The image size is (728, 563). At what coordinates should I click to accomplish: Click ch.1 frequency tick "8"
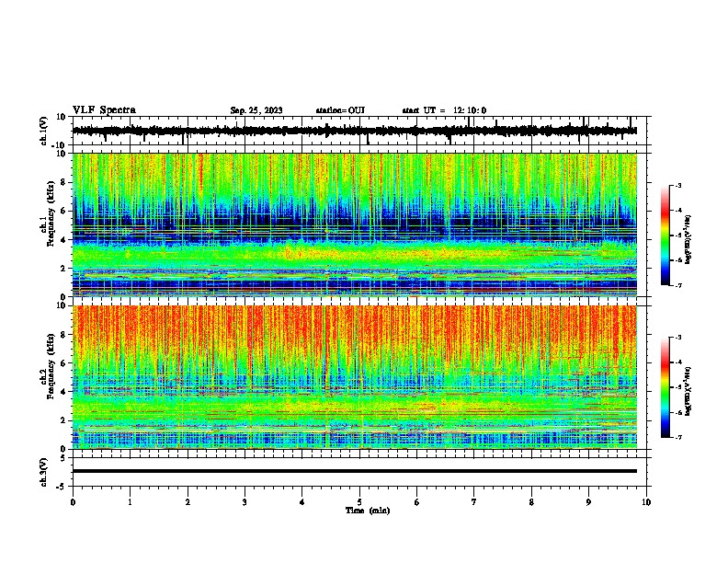point(63,182)
